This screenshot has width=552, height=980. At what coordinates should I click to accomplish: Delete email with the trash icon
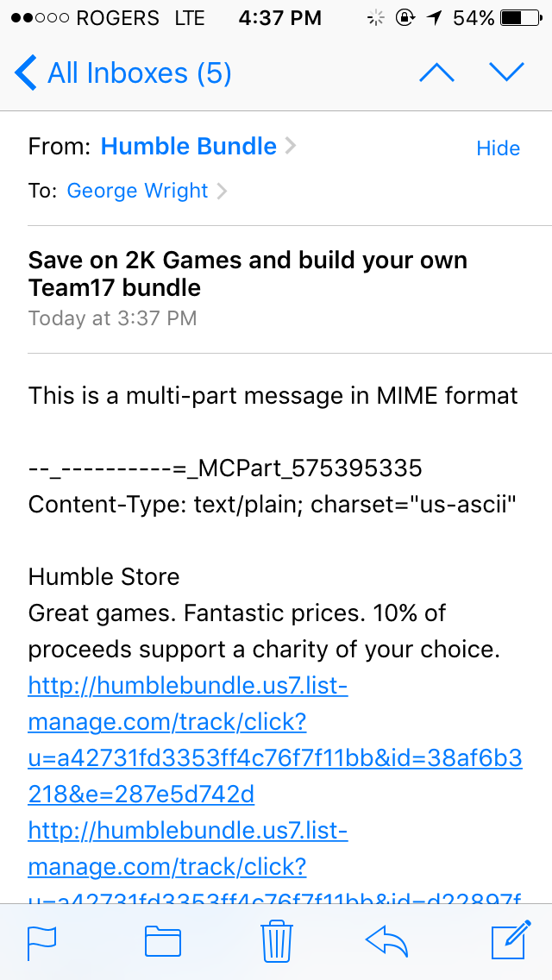click(x=276, y=941)
